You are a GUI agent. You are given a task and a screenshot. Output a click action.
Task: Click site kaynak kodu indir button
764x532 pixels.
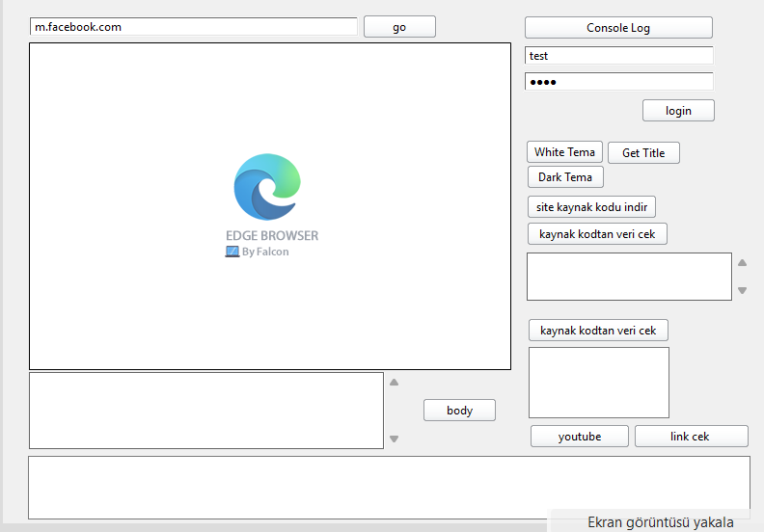click(x=591, y=207)
